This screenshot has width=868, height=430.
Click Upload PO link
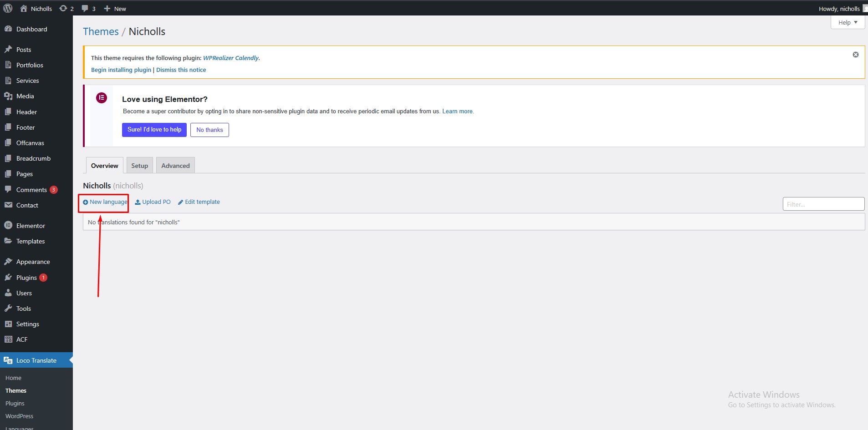click(x=153, y=202)
